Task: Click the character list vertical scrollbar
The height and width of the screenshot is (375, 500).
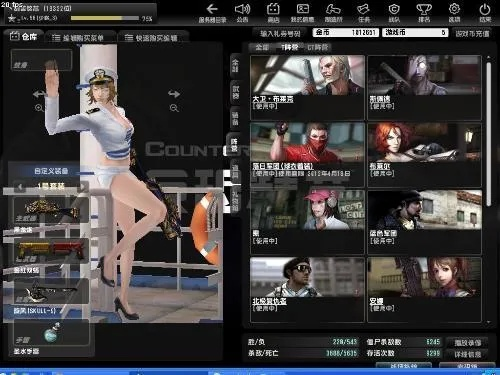Action: pos(489,133)
